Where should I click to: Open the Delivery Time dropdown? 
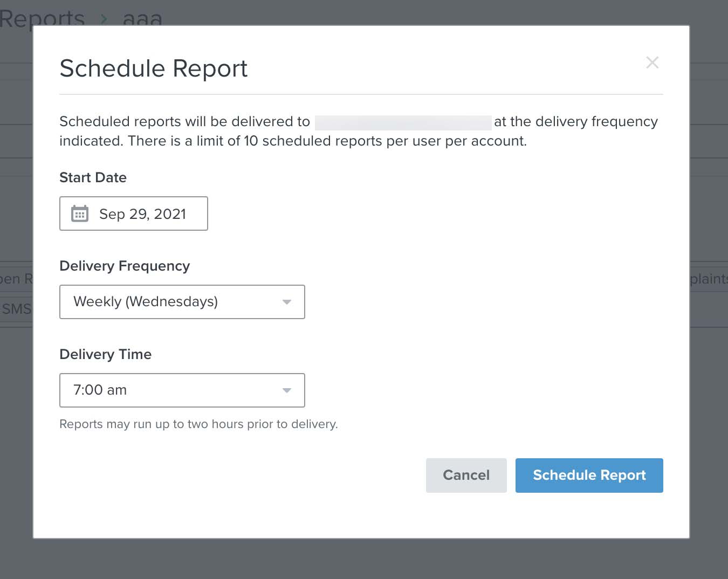point(182,390)
